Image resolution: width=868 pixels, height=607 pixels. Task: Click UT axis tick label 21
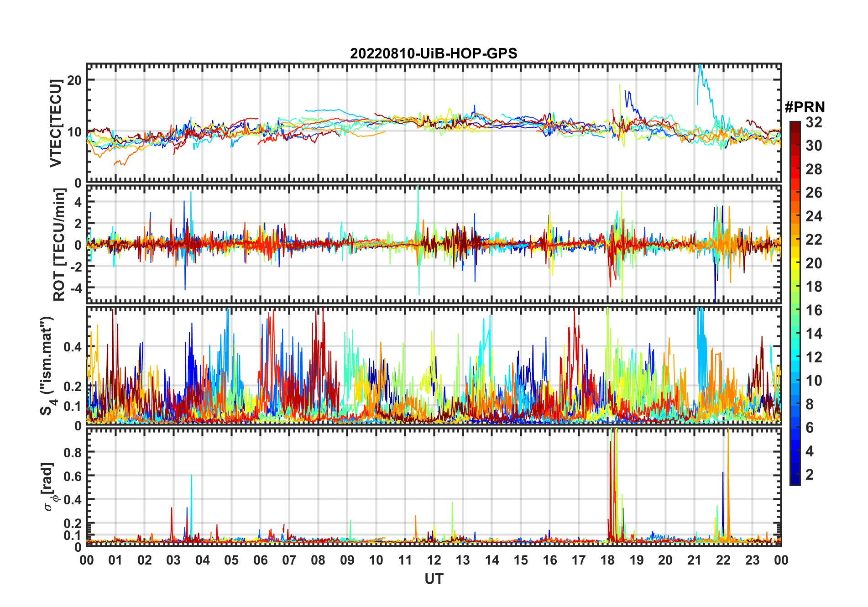click(695, 560)
